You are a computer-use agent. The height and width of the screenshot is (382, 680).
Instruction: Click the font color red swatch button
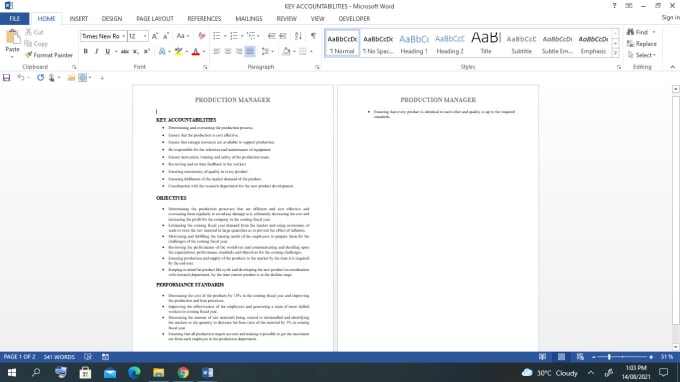pyautogui.click(x=196, y=52)
